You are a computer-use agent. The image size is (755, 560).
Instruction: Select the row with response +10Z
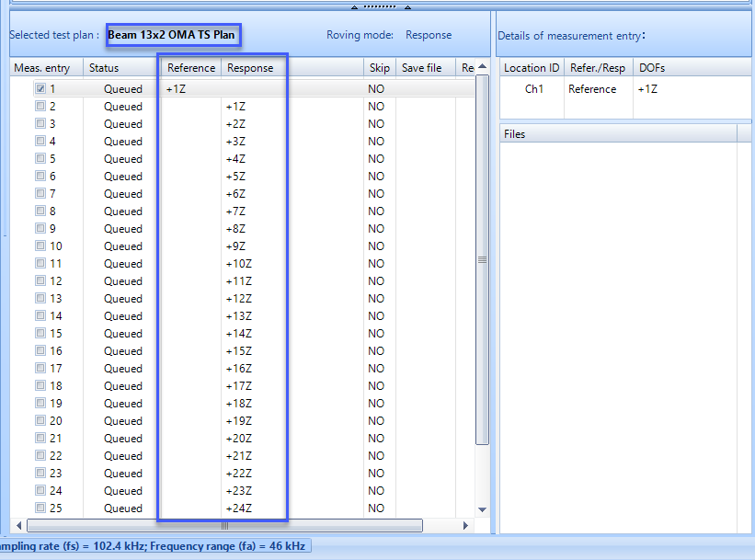239,263
